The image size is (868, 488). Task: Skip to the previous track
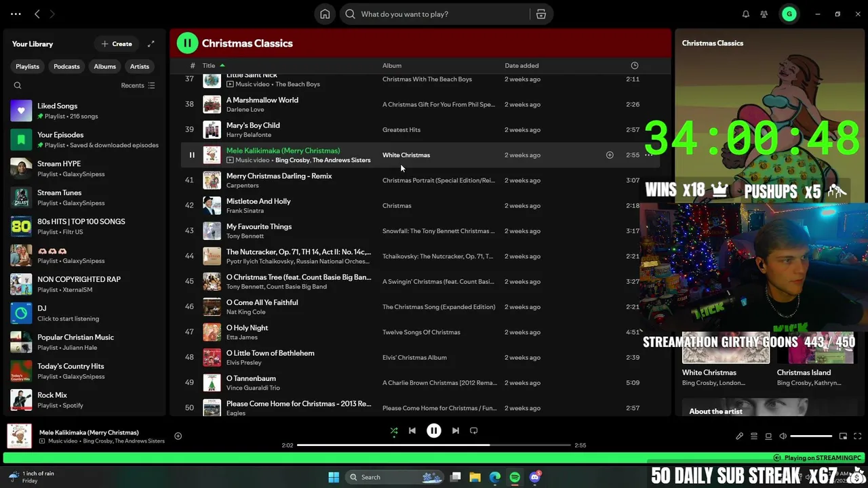coord(412,430)
